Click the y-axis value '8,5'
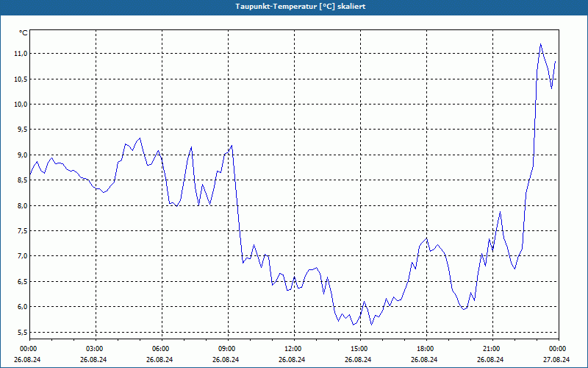The height and width of the screenshot is (368, 588). tap(23, 180)
